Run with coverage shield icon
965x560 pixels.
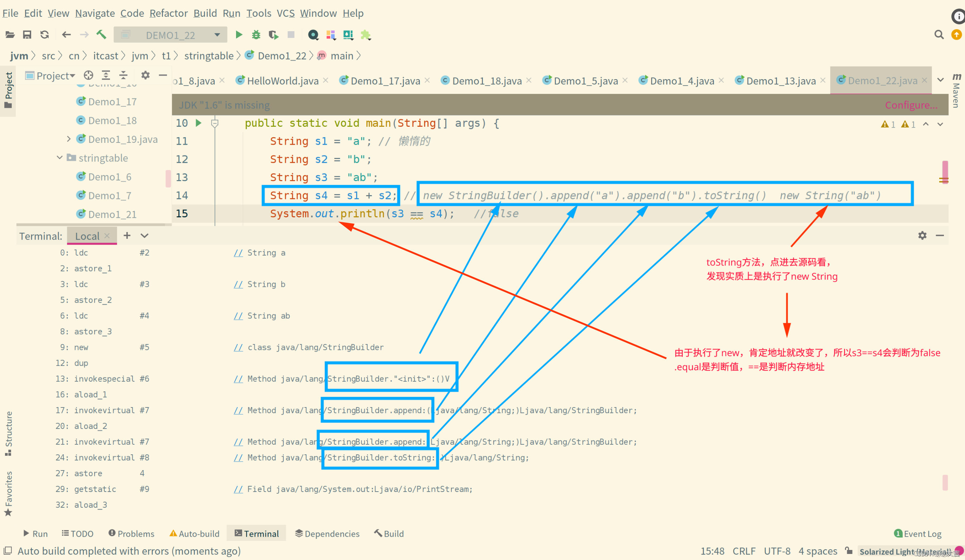click(273, 35)
